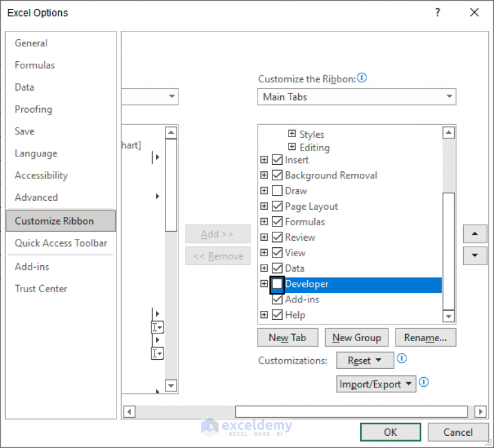
Task: Uncheck the Page Layout checkbox
Action: [277, 206]
